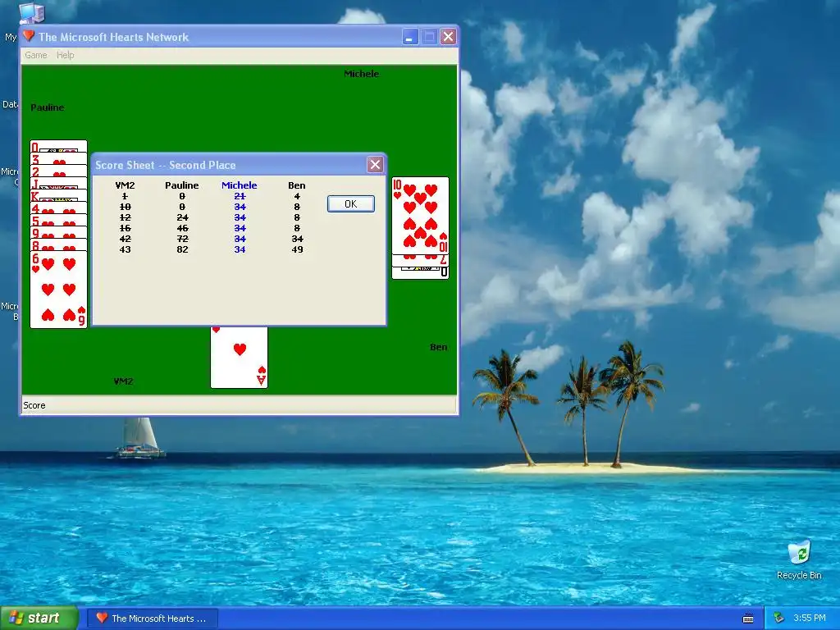
Task: Select the 5 of hearts in the left card stack
Action: point(58,220)
